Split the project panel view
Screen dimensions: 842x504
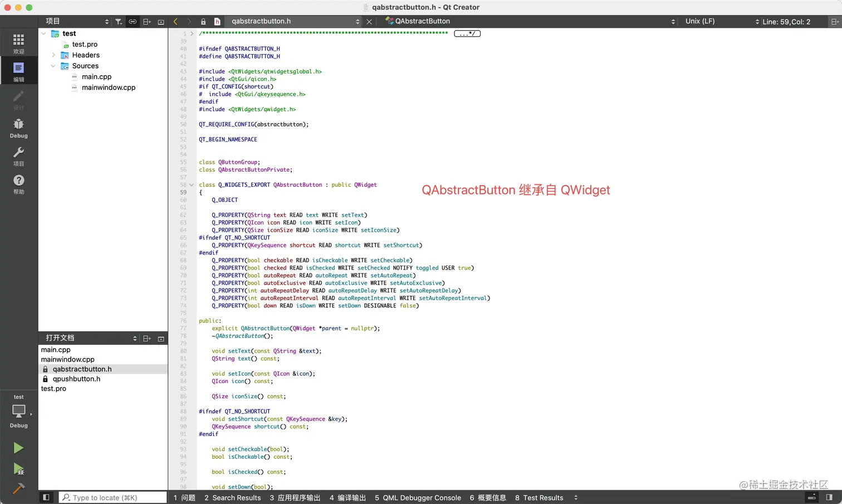coord(147,22)
